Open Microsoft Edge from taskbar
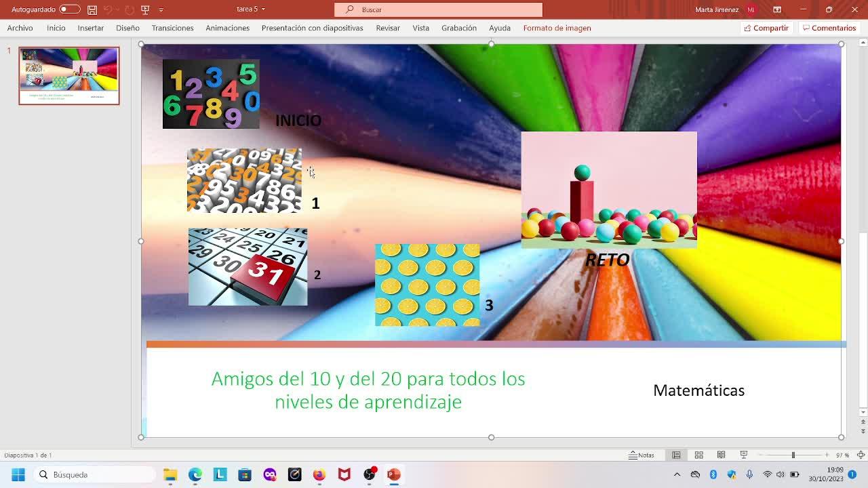This screenshot has width=868, height=488. (x=195, y=474)
